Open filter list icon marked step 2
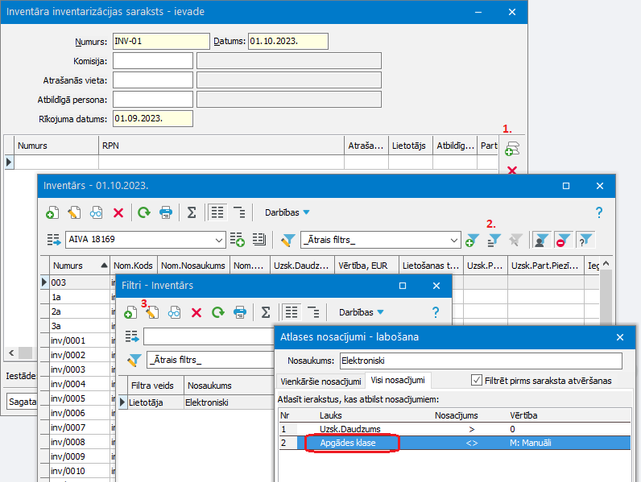This screenshot has height=482, width=641. [493, 240]
